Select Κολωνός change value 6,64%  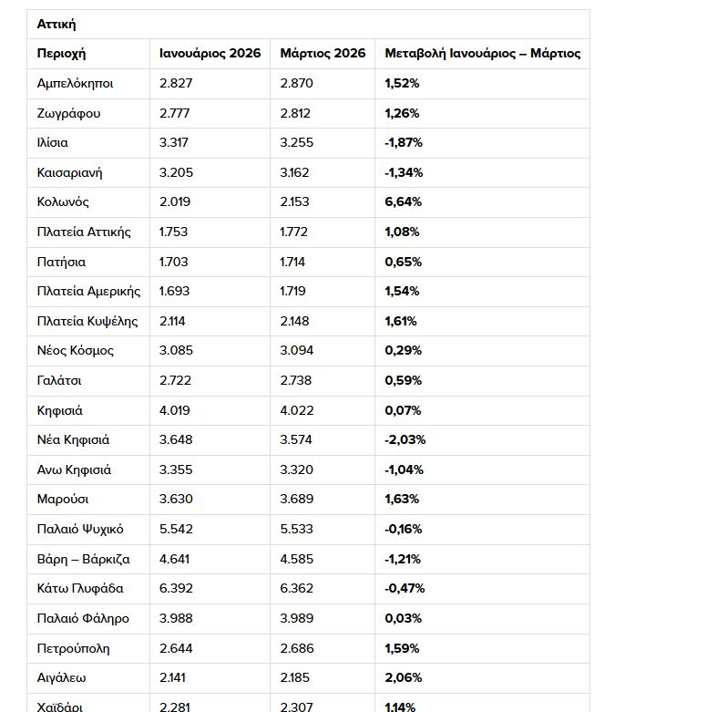(403, 201)
